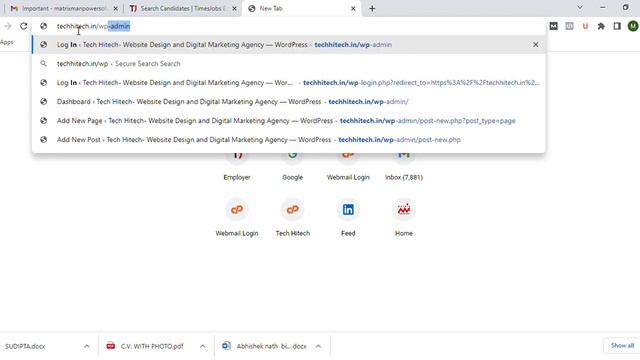Open the M extension icon in the toolbar
640x360 pixels.
click(x=553, y=26)
